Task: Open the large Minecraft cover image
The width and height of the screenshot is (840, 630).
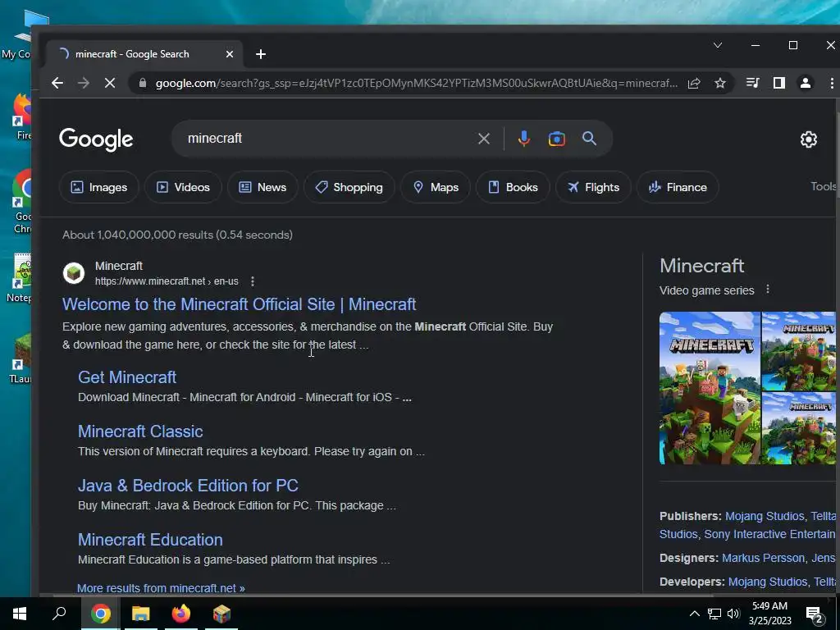Action: coord(710,388)
